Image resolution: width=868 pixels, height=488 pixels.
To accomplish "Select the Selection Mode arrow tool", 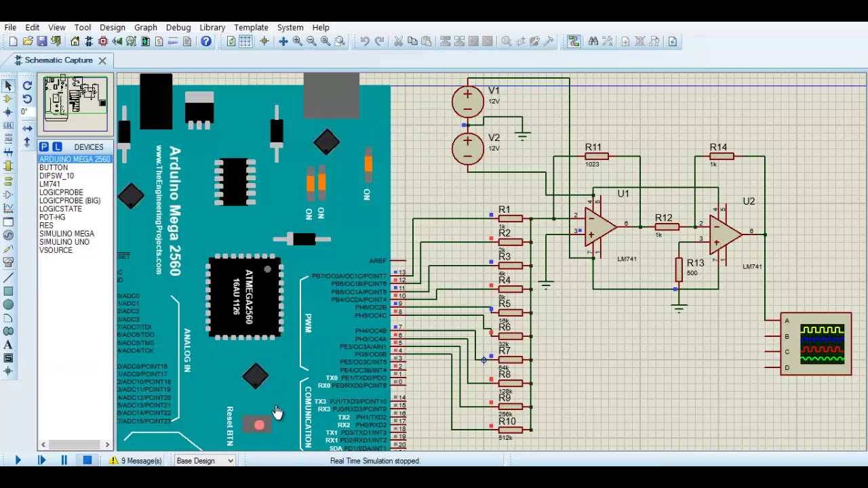I will (8, 85).
